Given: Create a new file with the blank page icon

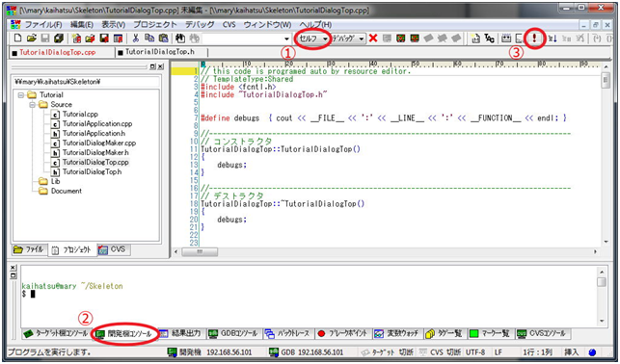Looking at the screenshot, I should (17, 39).
